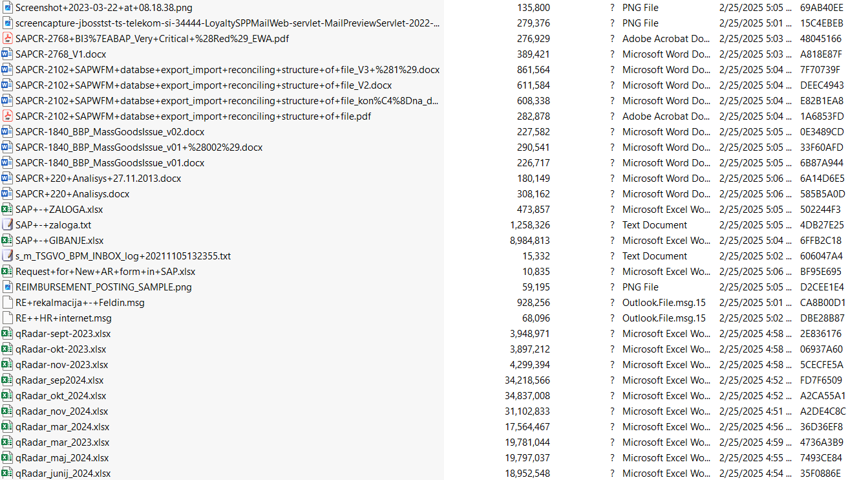
Task: Click the size value 59,195
Action: click(536, 287)
